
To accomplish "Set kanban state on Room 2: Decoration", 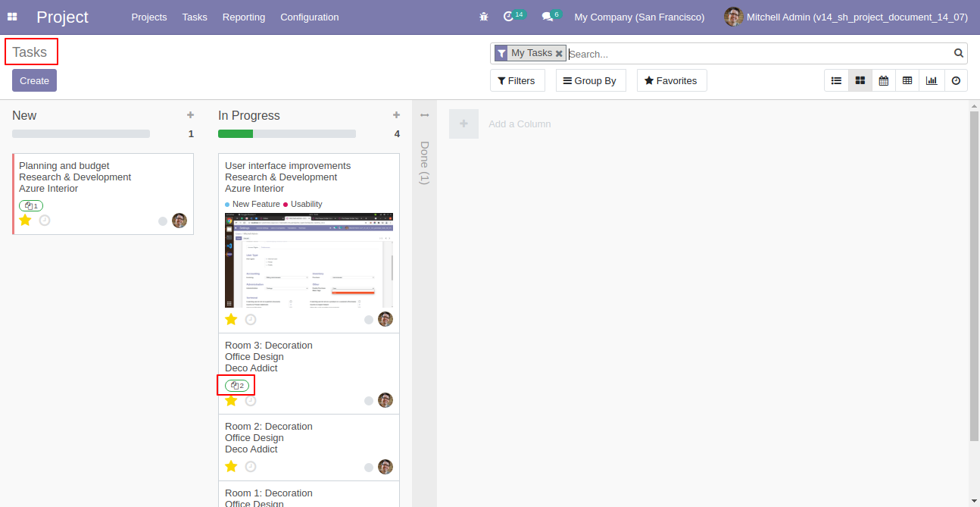I will pos(369,467).
